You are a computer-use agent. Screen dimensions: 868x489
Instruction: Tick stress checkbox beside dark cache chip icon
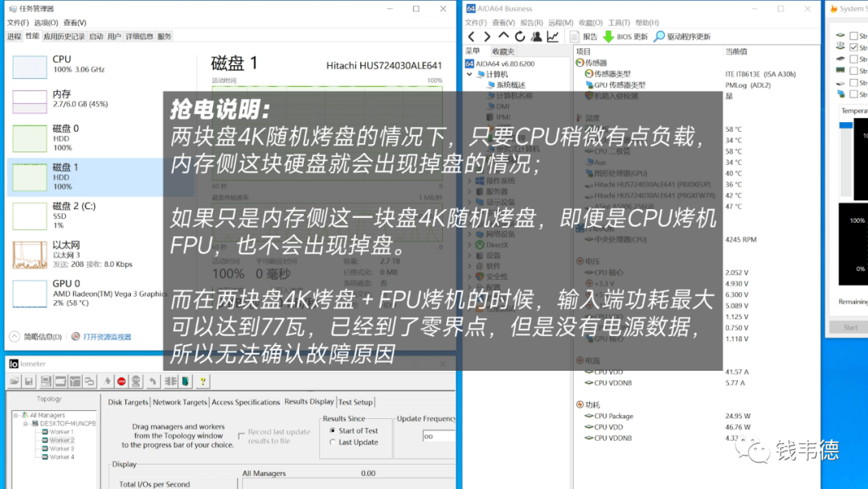click(854, 60)
